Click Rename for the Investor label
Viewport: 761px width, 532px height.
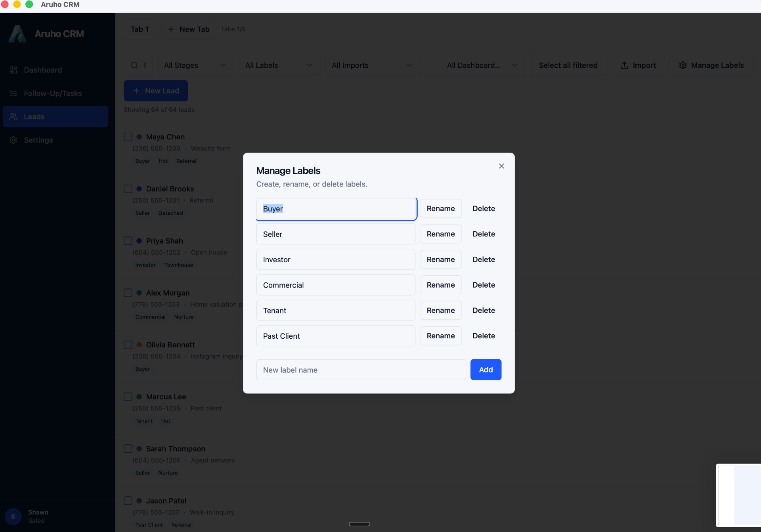click(x=441, y=259)
